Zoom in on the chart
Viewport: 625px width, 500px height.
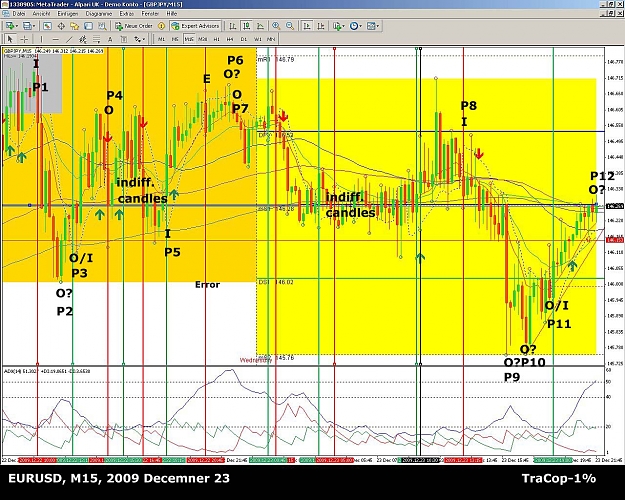click(x=276, y=26)
